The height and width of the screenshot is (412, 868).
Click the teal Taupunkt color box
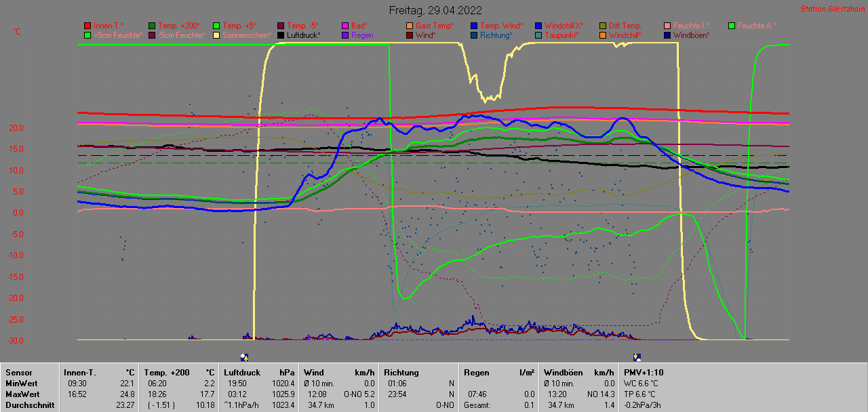point(539,35)
